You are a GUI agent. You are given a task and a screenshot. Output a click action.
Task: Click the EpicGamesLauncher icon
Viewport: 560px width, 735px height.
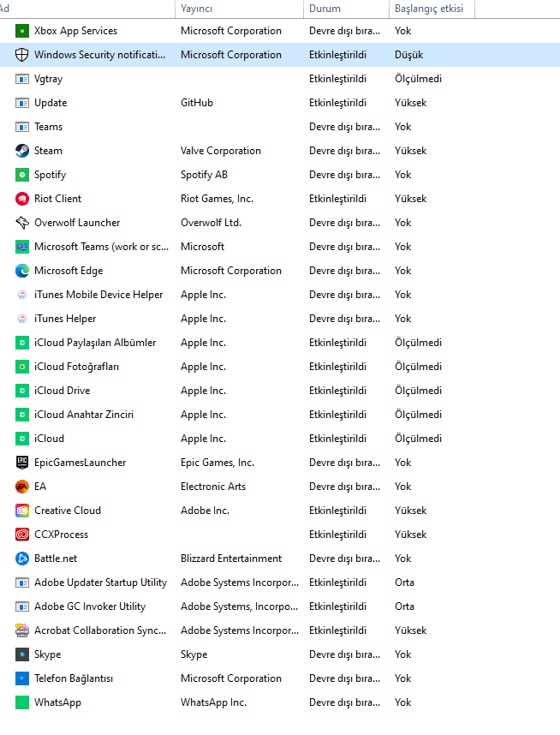tap(22, 463)
